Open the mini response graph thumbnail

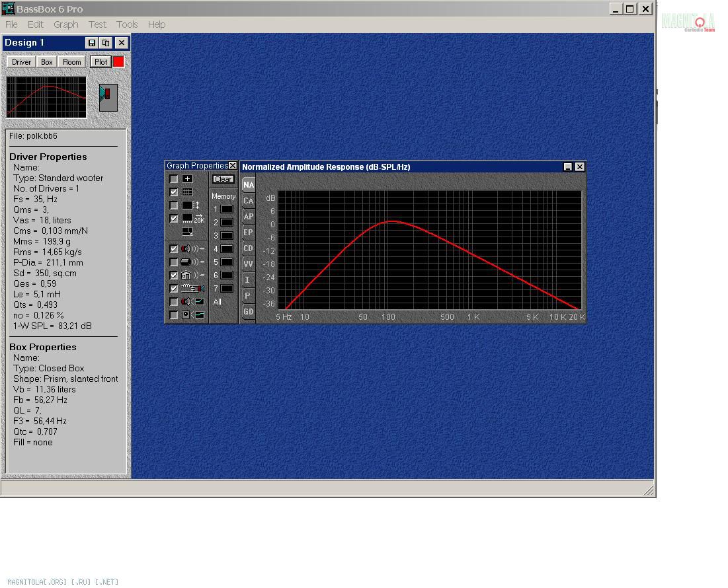pos(46,97)
